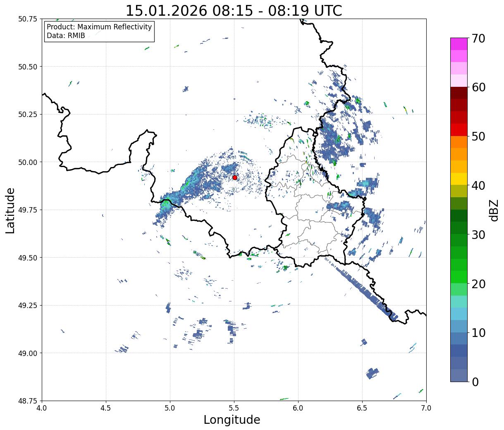Click the 'Product: Maximum Reflectivity' legend text

[99, 27]
